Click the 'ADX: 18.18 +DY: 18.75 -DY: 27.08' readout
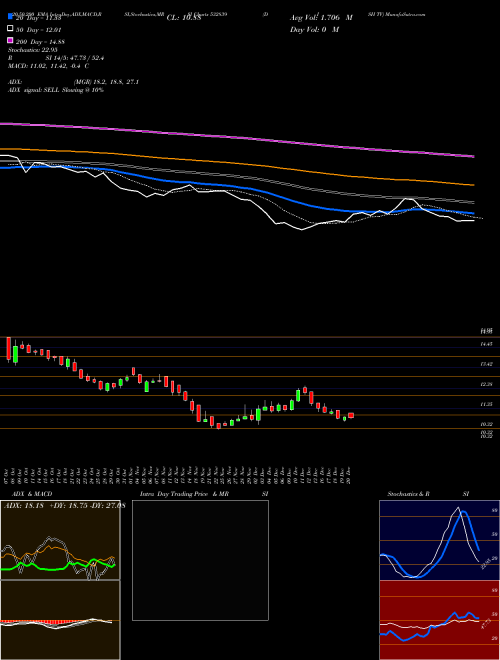Screen dimensions: 500x660 coord(64,506)
